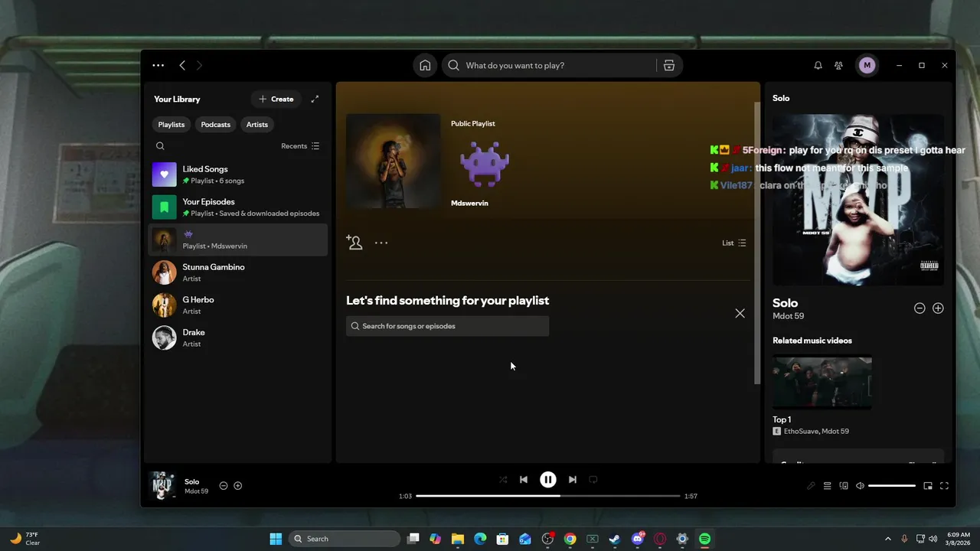Image resolution: width=980 pixels, height=551 pixels.
Task: Open the Mdswervin profile link
Action: (x=469, y=204)
